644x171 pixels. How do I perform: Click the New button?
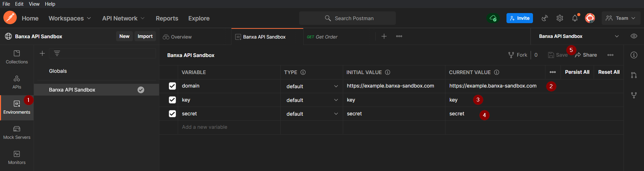(x=124, y=36)
